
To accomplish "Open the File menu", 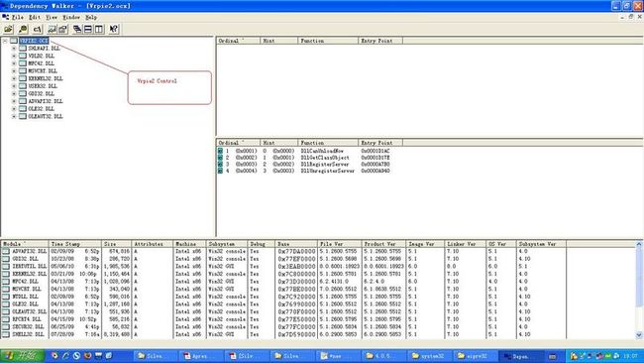I will pyautogui.click(x=17, y=17).
